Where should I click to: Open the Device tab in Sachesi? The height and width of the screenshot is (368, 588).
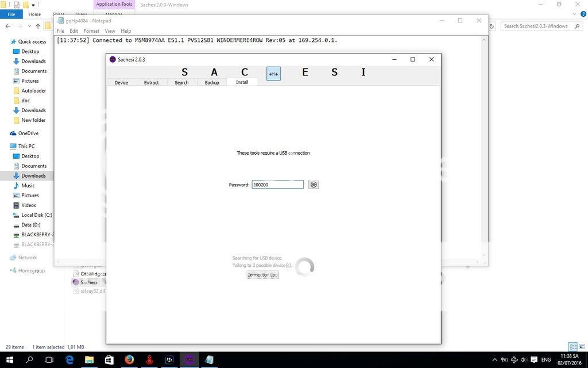pos(121,82)
